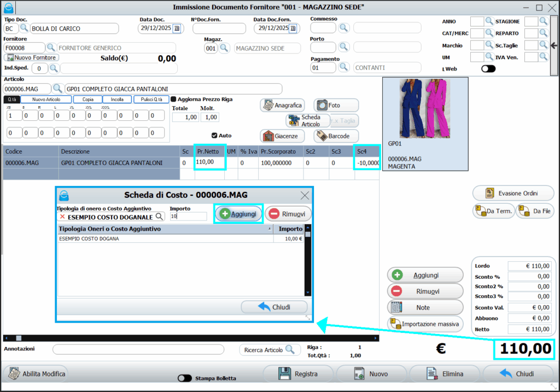Screen dimensions: 560x392
Task: Open the Foto camera button
Action: pos(336,106)
